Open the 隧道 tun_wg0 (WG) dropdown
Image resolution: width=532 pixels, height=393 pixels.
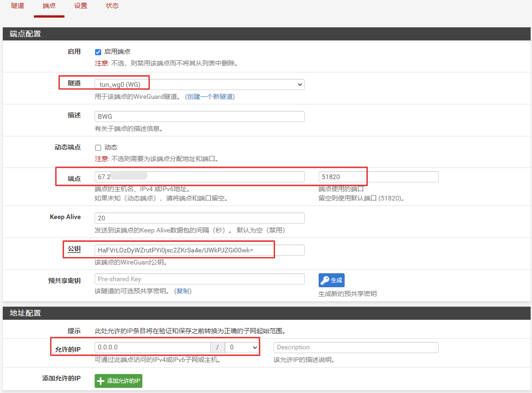pyautogui.click(x=199, y=84)
